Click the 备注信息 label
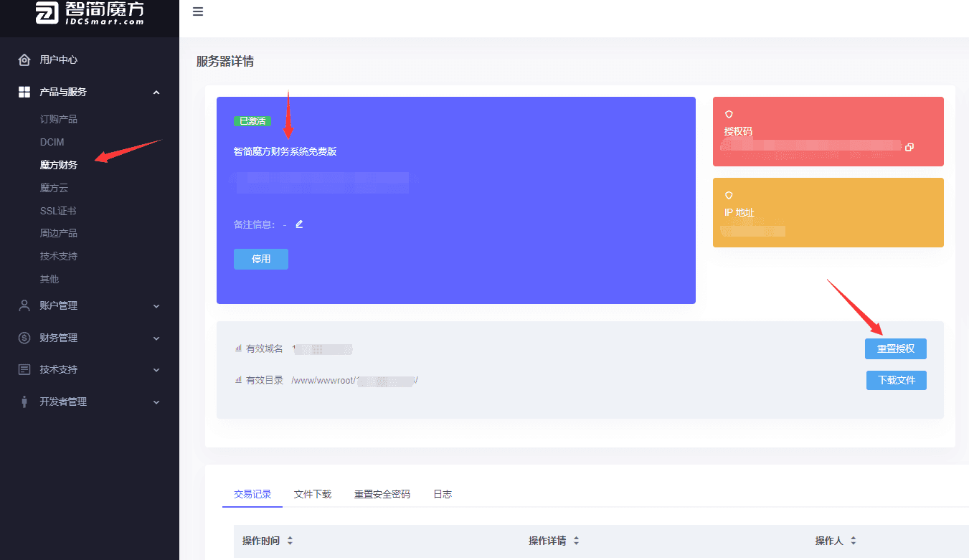Screen dimensions: 969x560 [255, 224]
